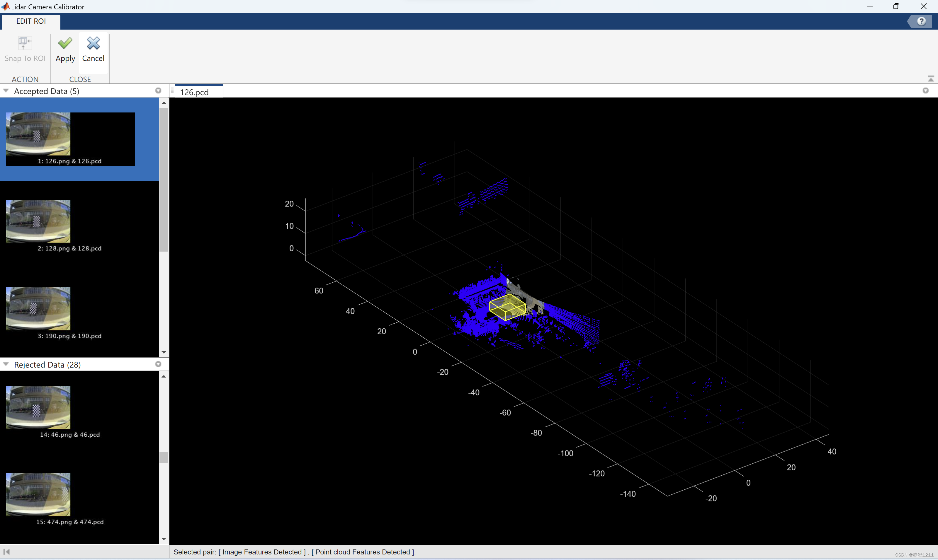The width and height of the screenshot is (938, 560).
Task: Switch to the EDIT ROI tab
Action: click(30, 21)
